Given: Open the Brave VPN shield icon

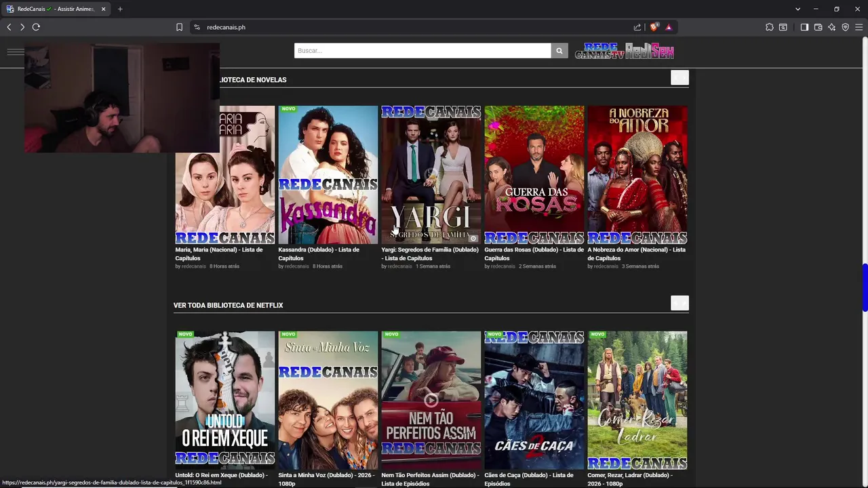Looking at the screenshot, I should pos(845,27).
